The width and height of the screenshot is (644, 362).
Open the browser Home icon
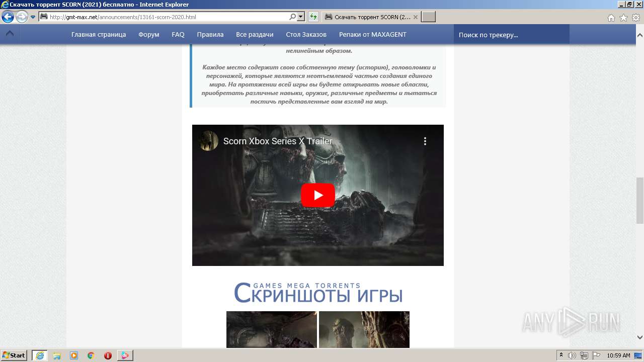(611, 18)
